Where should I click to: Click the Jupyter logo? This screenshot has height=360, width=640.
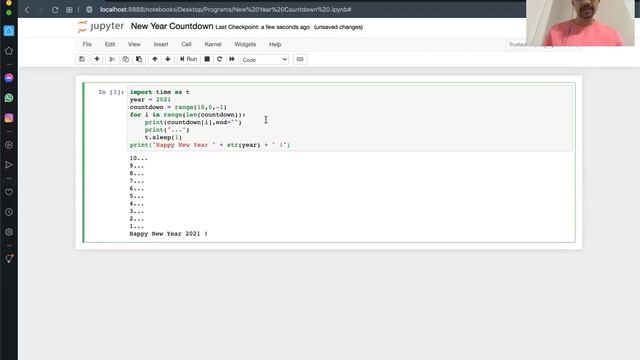[100, 27]
